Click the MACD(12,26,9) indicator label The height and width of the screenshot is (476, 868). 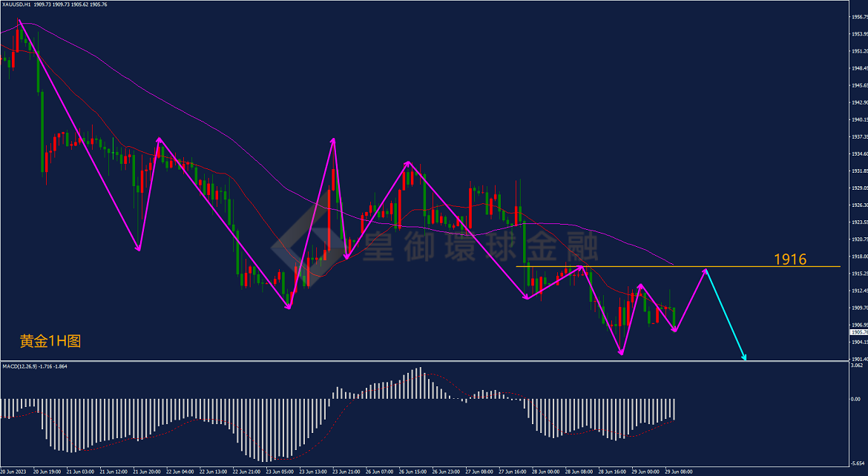[x=20, y=366]
